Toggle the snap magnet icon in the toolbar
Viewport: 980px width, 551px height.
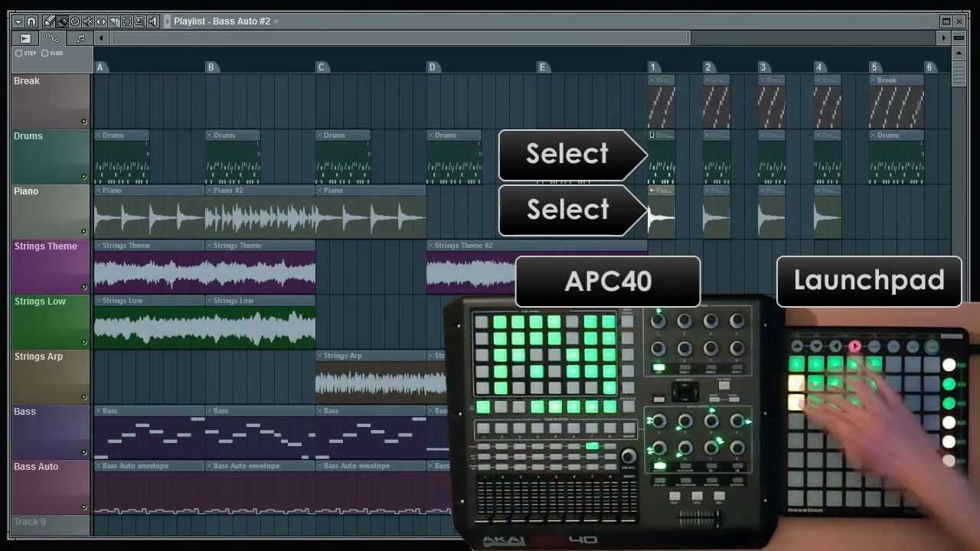pos(31,21)
